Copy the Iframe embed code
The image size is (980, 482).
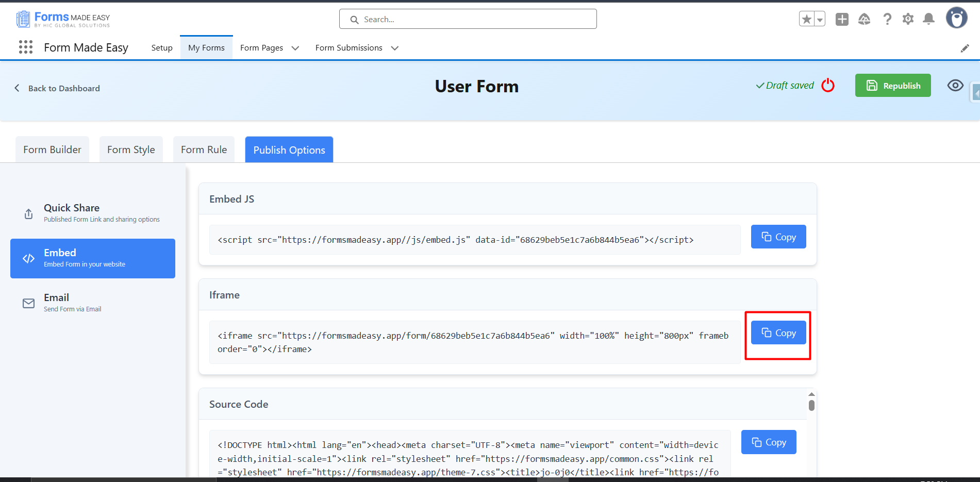pyautogui.click(x=778, y=333)
